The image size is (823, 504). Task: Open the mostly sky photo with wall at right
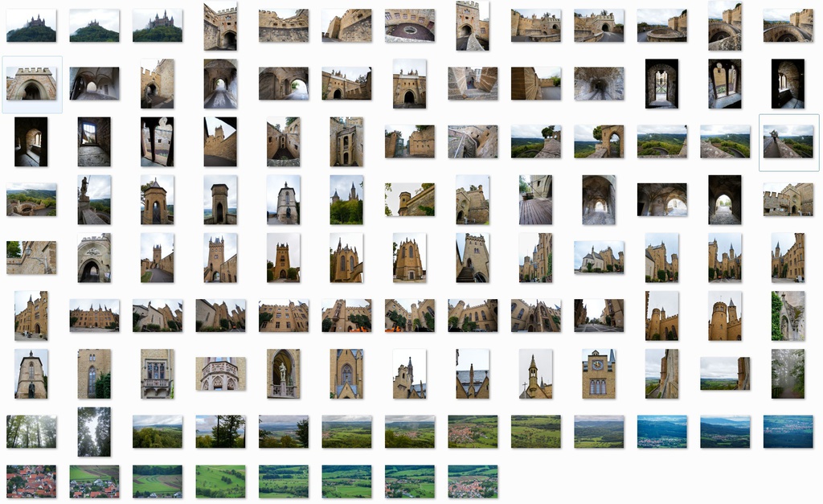pos(725,374)
